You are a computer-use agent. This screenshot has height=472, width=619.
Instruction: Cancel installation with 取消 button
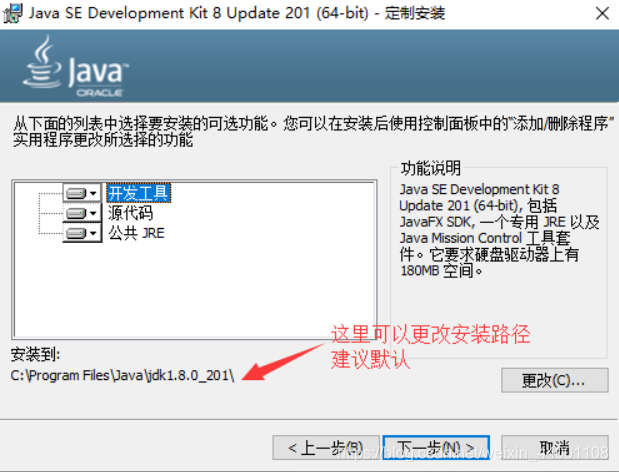point(555,448)
